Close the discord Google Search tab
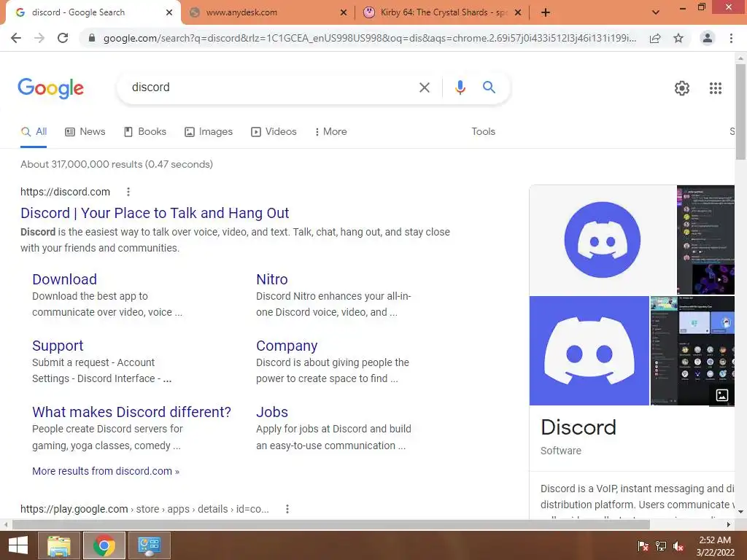747x560 pixels. coord(169,13)
